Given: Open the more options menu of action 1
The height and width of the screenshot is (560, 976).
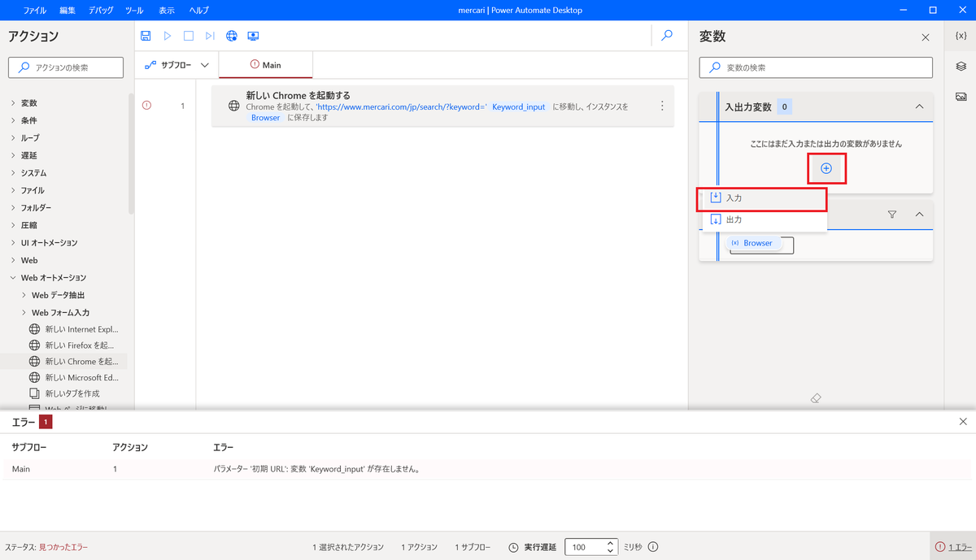Looking at the screenshot, I should tap(662, 106).
